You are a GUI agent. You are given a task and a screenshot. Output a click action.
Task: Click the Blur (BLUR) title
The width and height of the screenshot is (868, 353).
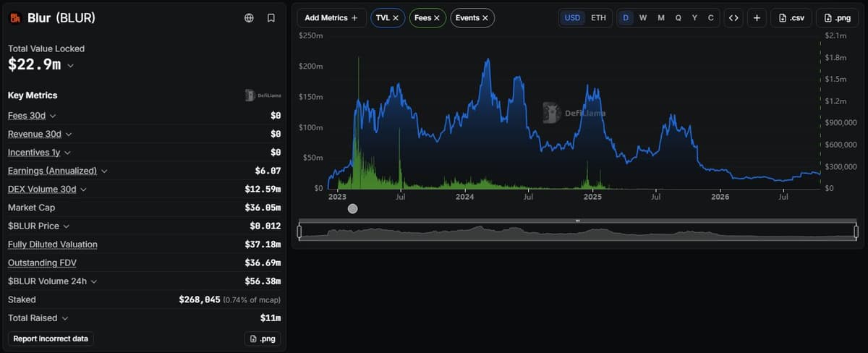61,17
